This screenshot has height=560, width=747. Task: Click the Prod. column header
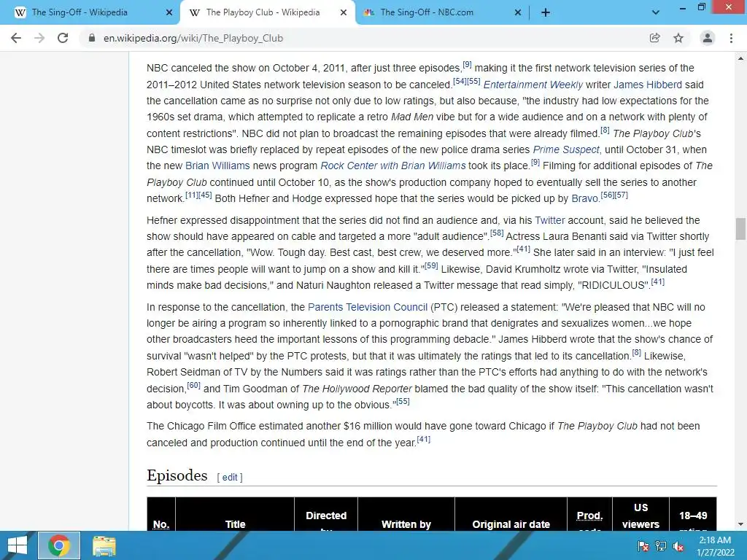[x=589, y=516]
